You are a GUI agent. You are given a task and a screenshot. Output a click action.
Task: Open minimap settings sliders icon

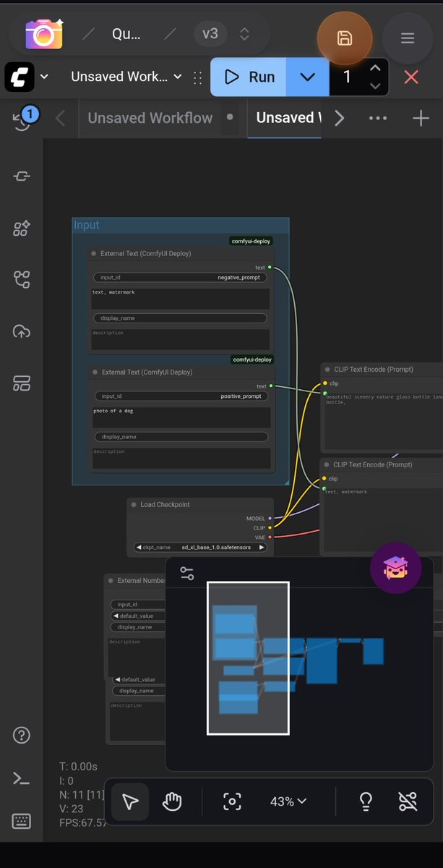pyautogui.click(x=187, y=574)
